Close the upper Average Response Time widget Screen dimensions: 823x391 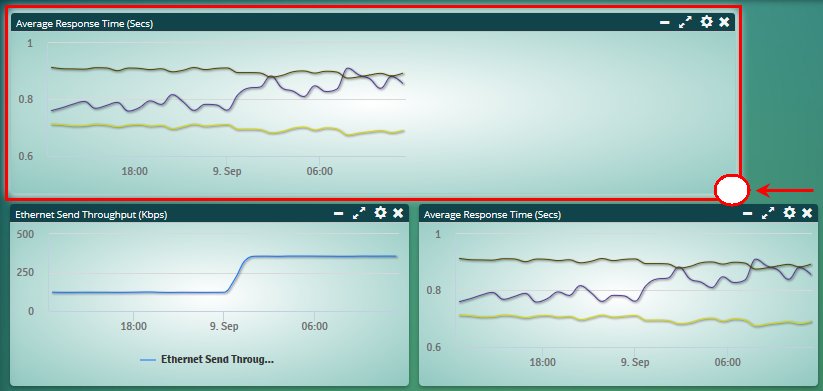(x=724, y=22)
